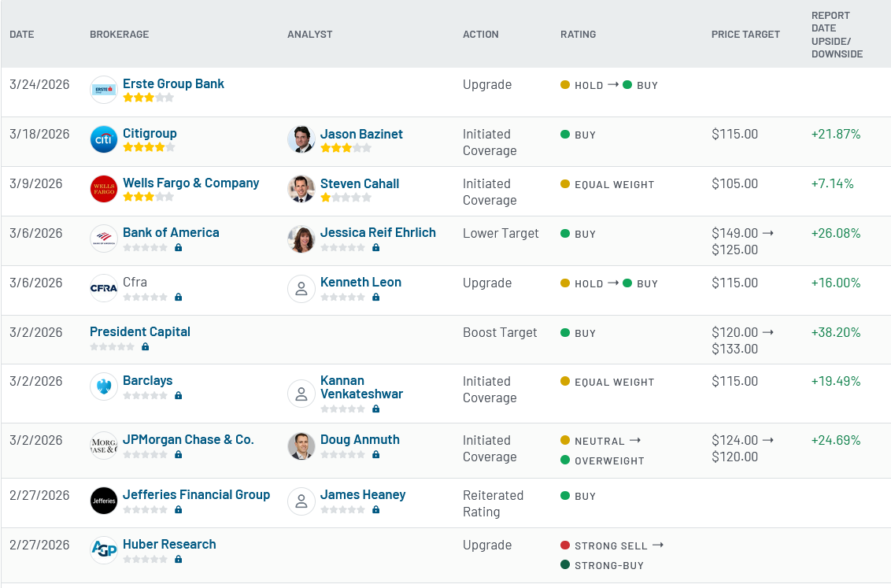The image size is (891, 588).
Task: Open JPMorgan Chase & Co. link
Action: (x=188, y=439)
